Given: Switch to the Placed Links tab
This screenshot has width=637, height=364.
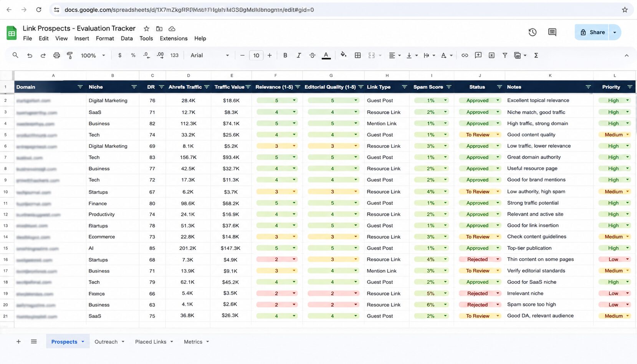Looking at the screenshot, I should [x=154, y=341].
